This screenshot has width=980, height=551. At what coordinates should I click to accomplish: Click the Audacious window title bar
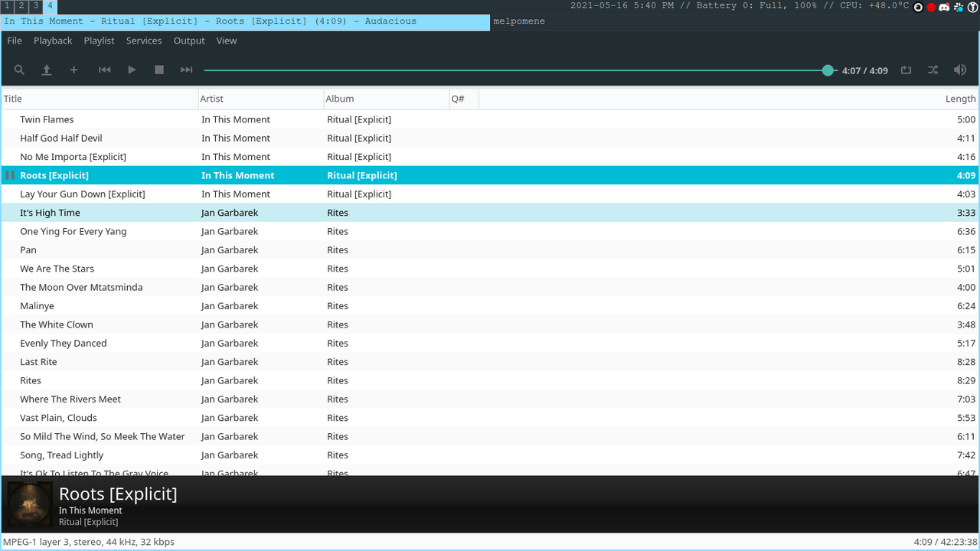(x=245, y=21)
